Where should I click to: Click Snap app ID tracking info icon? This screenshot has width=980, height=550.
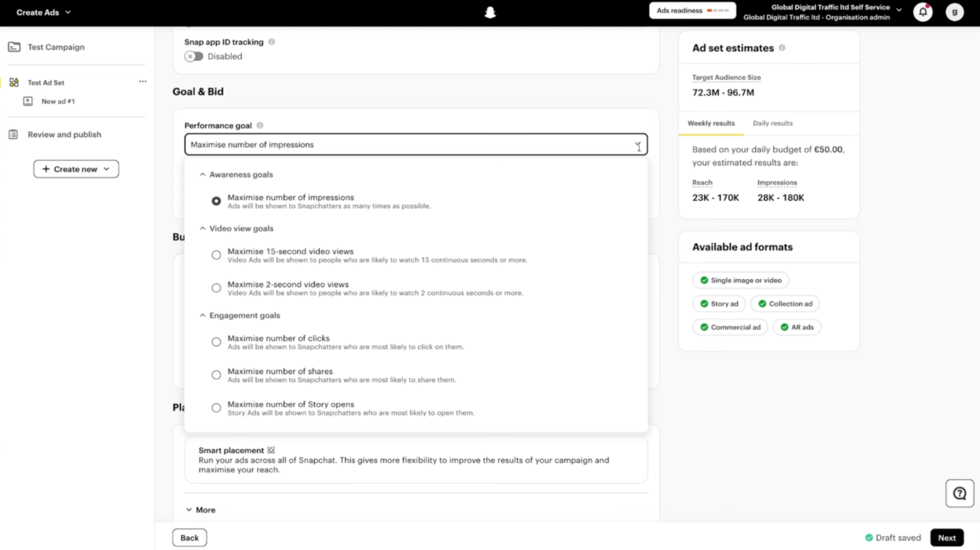coord(272,42)
